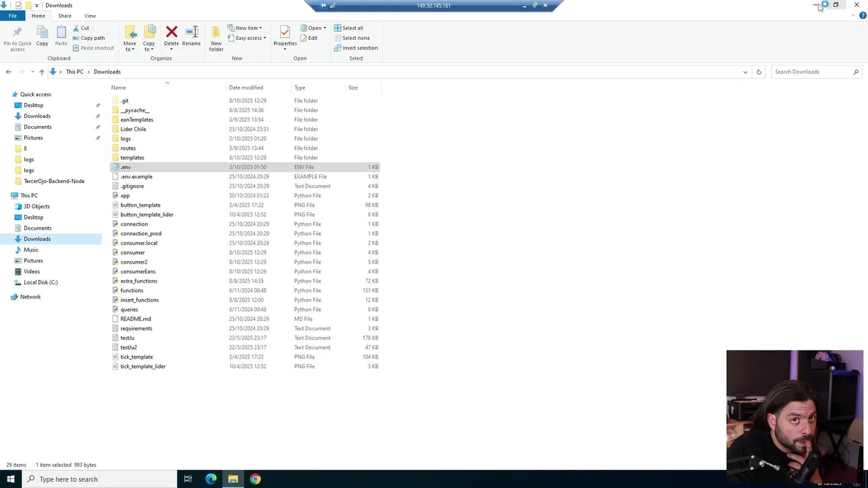
Task: Select the tick_template_lider PNG file
Action: click(x=143, y=366)
